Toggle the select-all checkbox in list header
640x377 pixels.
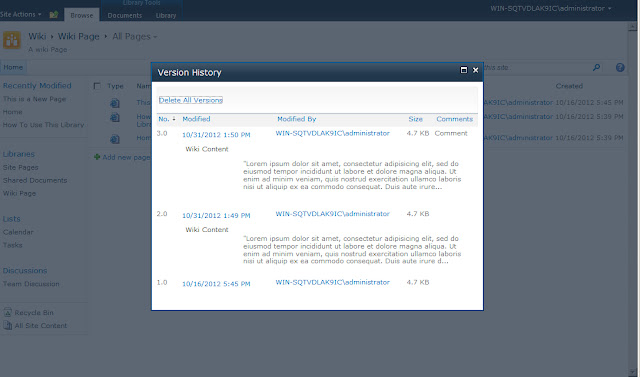tap(97, 86)
